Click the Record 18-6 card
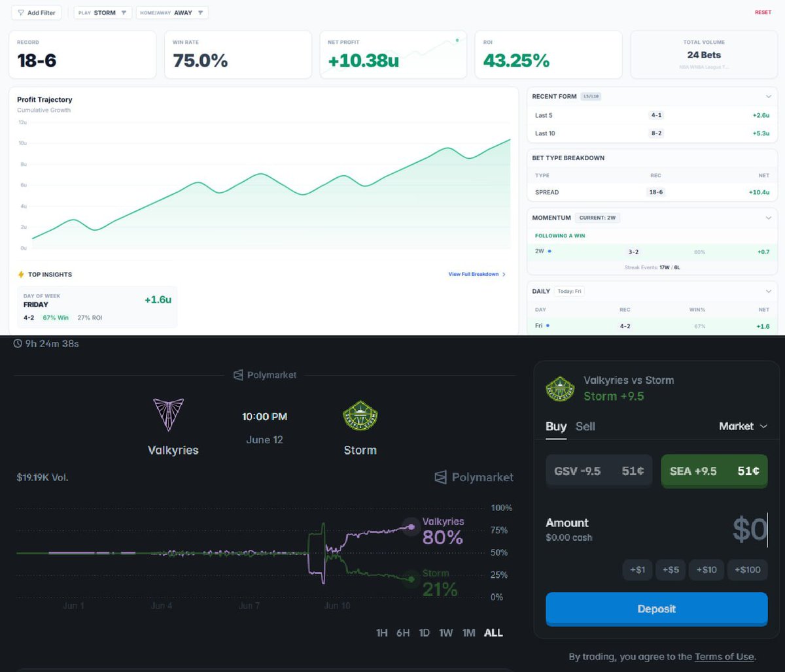 click(82, 55)
